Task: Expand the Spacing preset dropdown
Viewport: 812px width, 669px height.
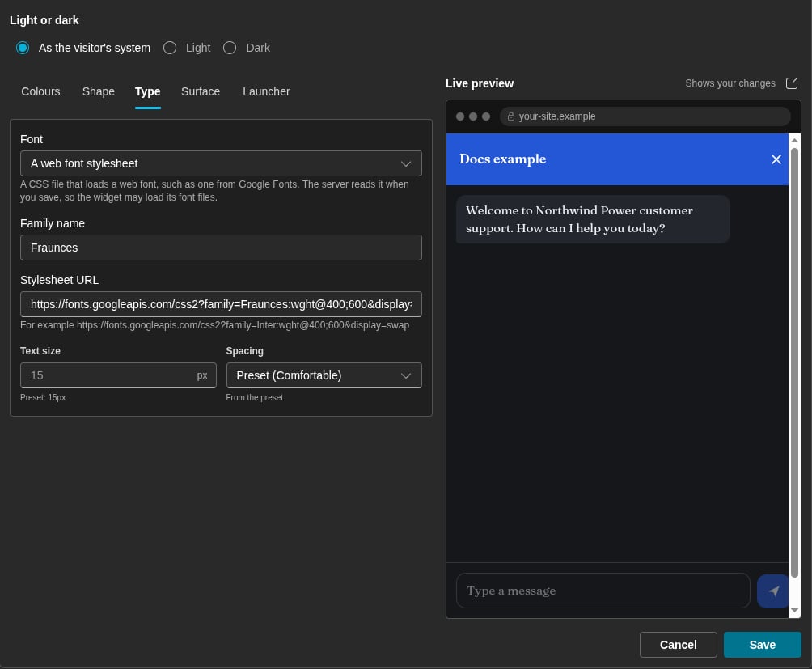Action: pos(324,375)
